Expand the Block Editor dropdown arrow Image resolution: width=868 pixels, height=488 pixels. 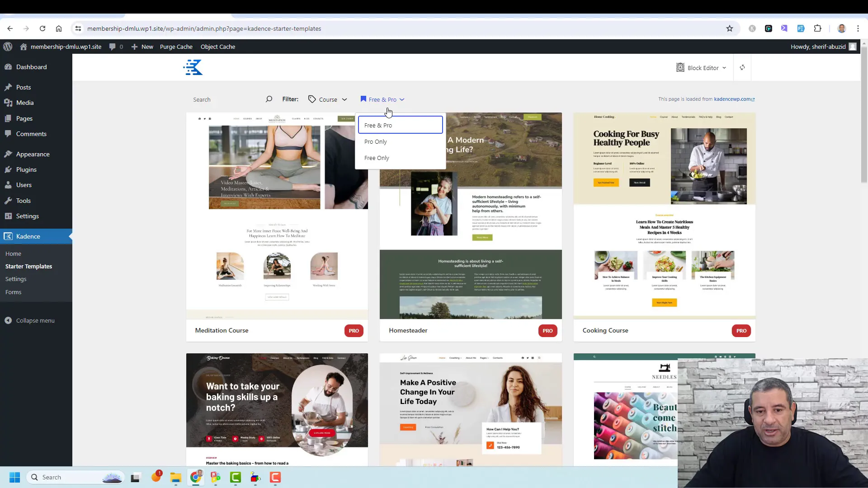tap(723, 67)
